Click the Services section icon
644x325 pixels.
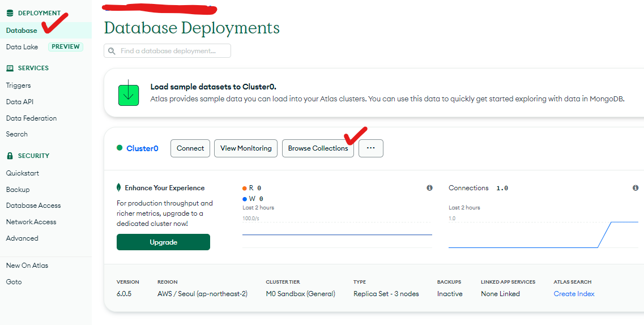(x=10, y=68)
